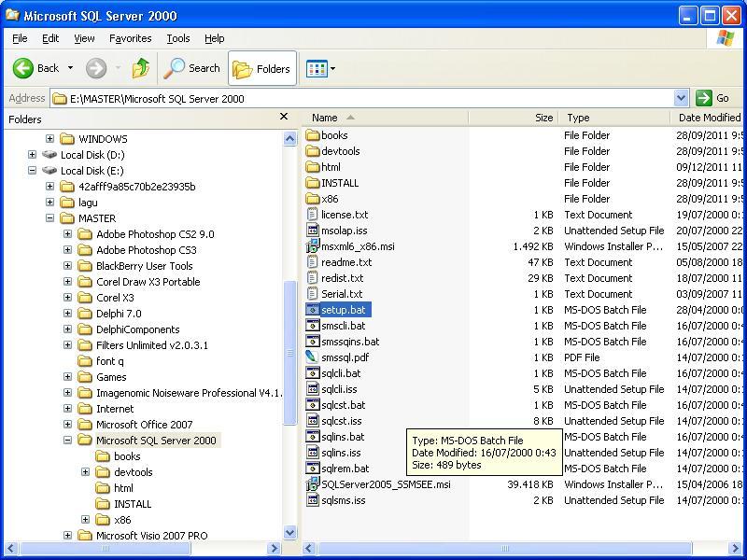Click the Views icon on the toolbar

tap(317, 67)
